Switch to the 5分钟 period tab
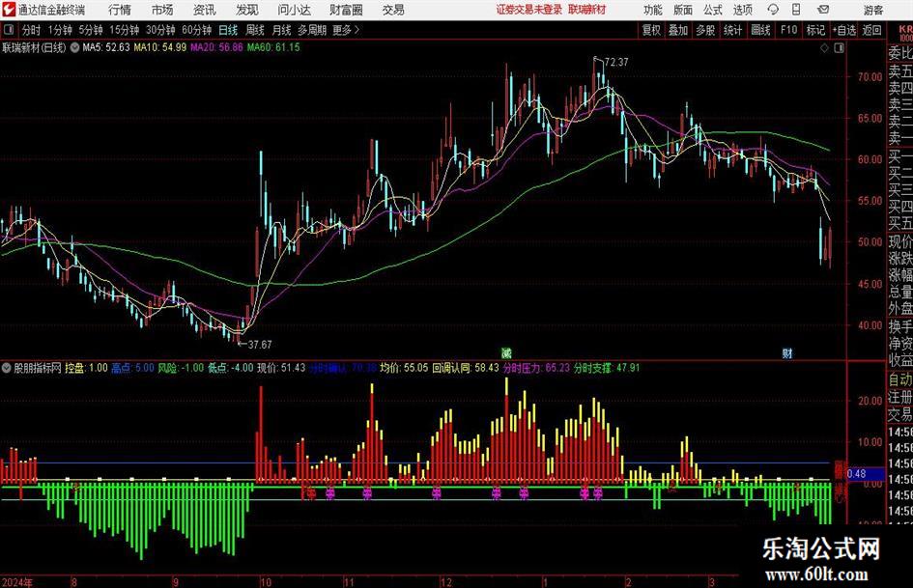 (x=91, y=30)
